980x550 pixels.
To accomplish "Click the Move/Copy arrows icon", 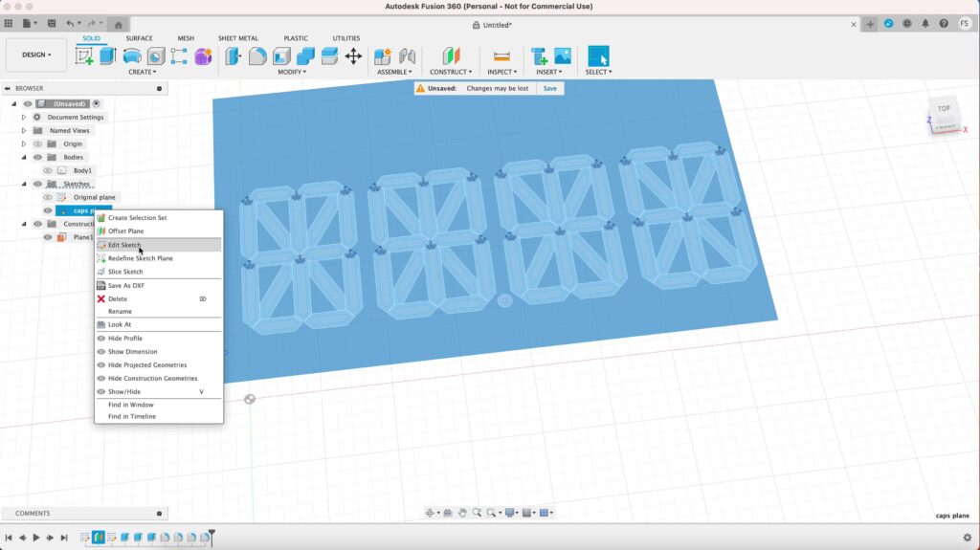I will tap(353, 55).
